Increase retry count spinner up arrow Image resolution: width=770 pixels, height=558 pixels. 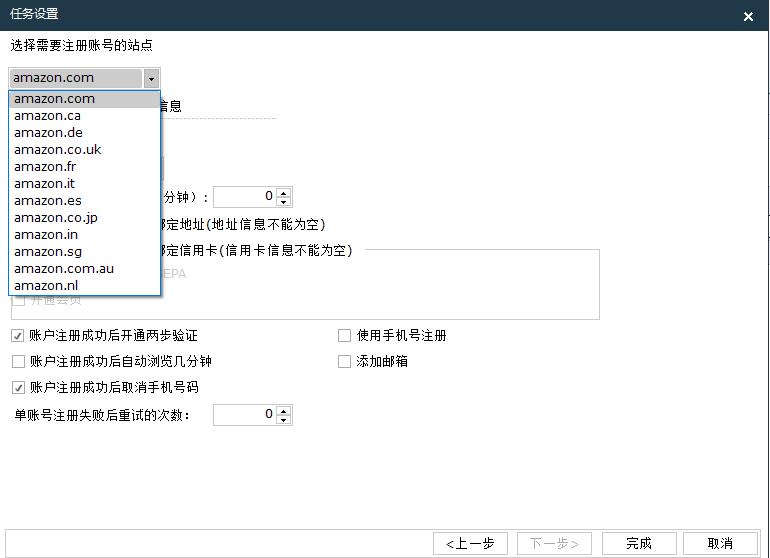pos(284,411)
